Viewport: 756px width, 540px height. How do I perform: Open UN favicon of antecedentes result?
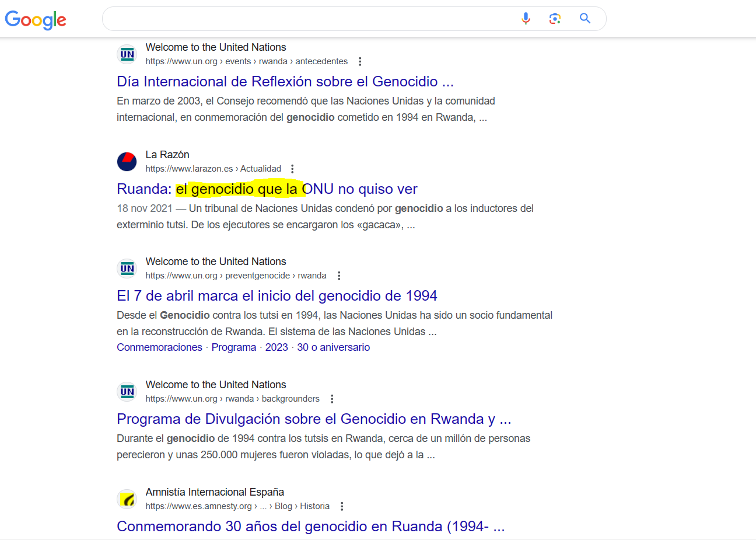(127, 54)
